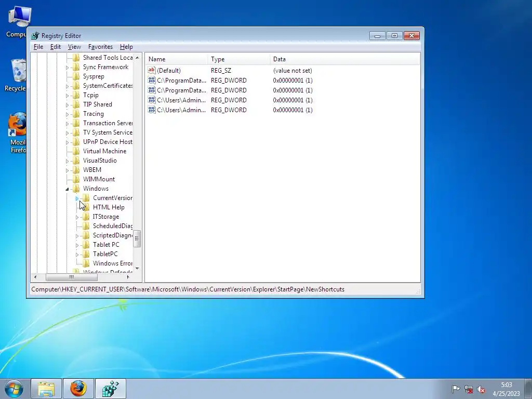The image size is (532, 399).
Task: Click the Registry Editor taskbar icon
Action: tap(111, 389)
